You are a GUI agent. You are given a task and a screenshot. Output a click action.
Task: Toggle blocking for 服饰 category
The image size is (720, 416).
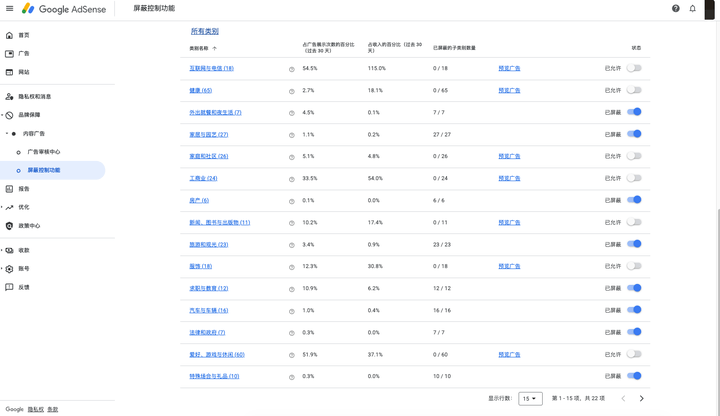634,266
